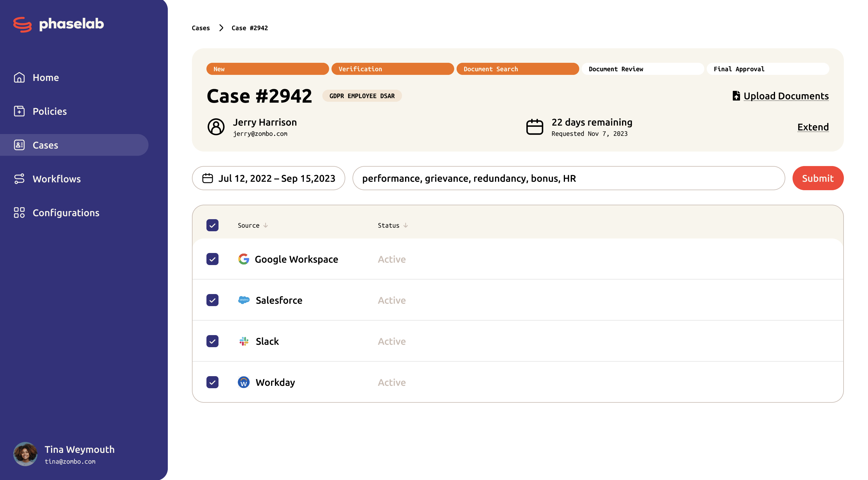Screen dimensions: 868x480
Task: Toggle the Salesforce source checkbox
Action: (212, 300)
